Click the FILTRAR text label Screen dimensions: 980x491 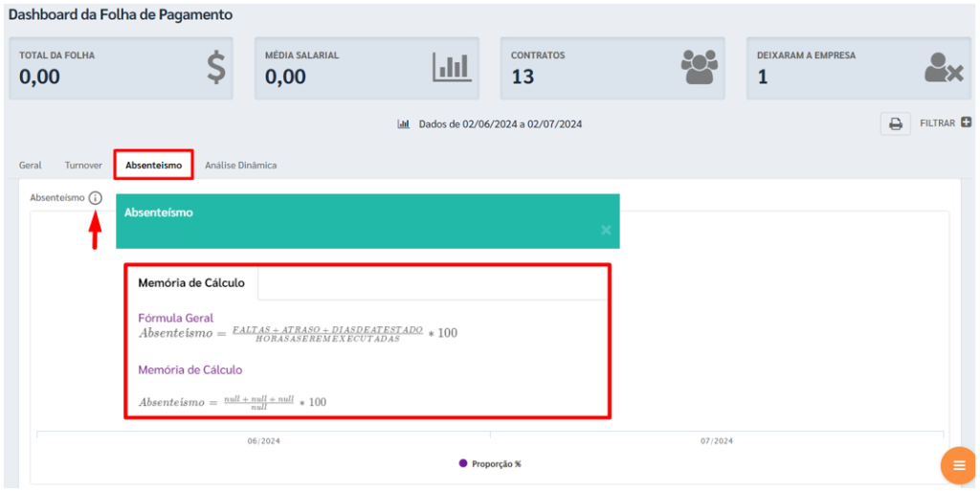[x=937, y=123]
